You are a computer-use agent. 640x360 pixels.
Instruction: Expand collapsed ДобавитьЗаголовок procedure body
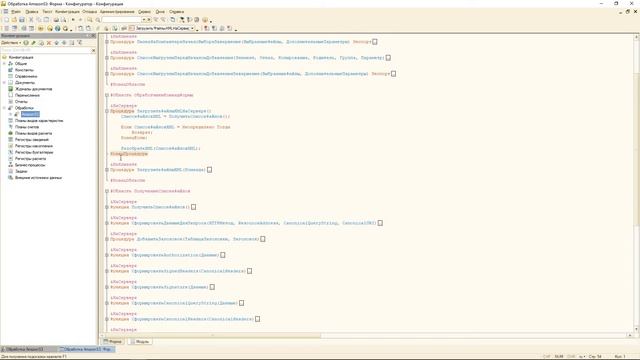(263, 239)
